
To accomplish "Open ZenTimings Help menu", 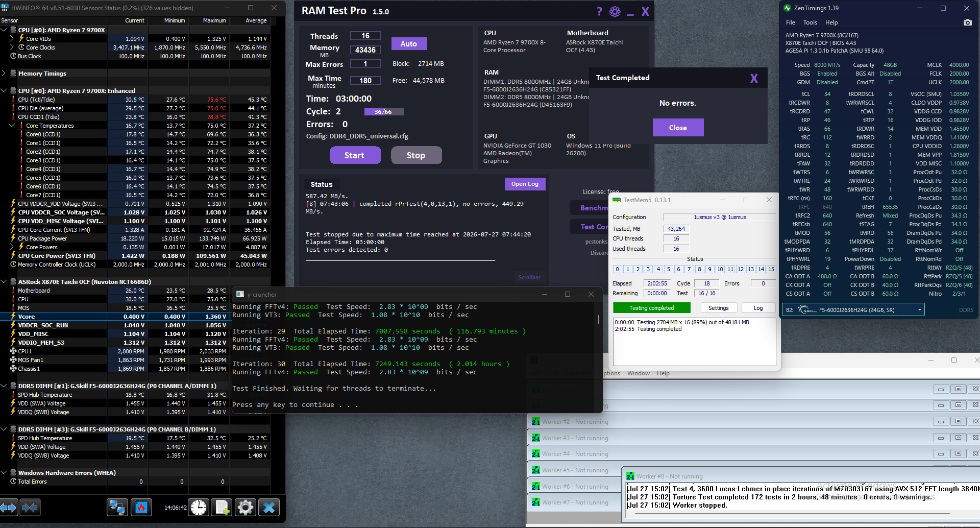I will tap(831, 22).
